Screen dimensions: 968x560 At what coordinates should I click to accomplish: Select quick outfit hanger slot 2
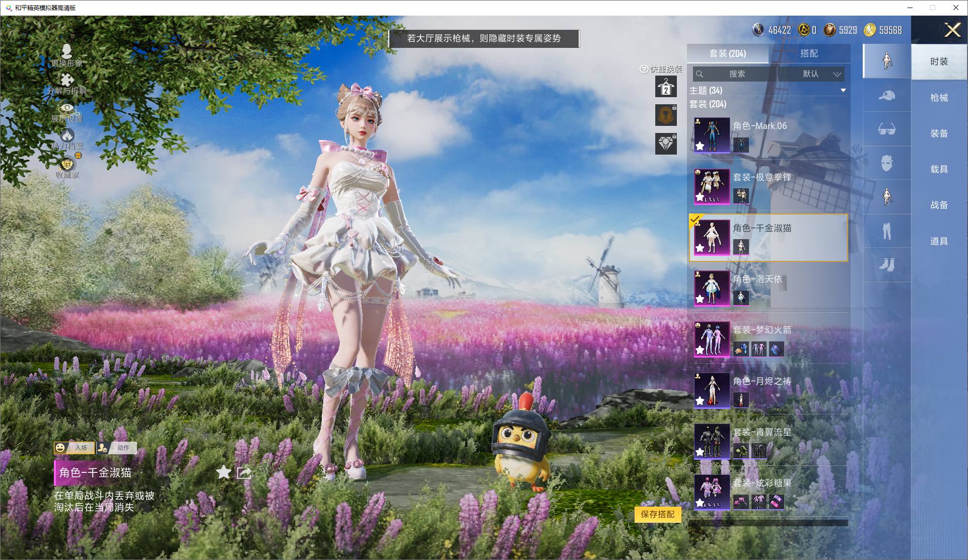tap(666, 87)
